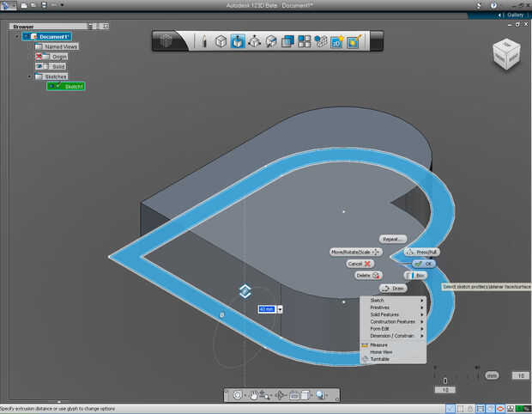Collapse the Sketches tree node
Screen dimensions: 532x414
[x=29, y=76]
